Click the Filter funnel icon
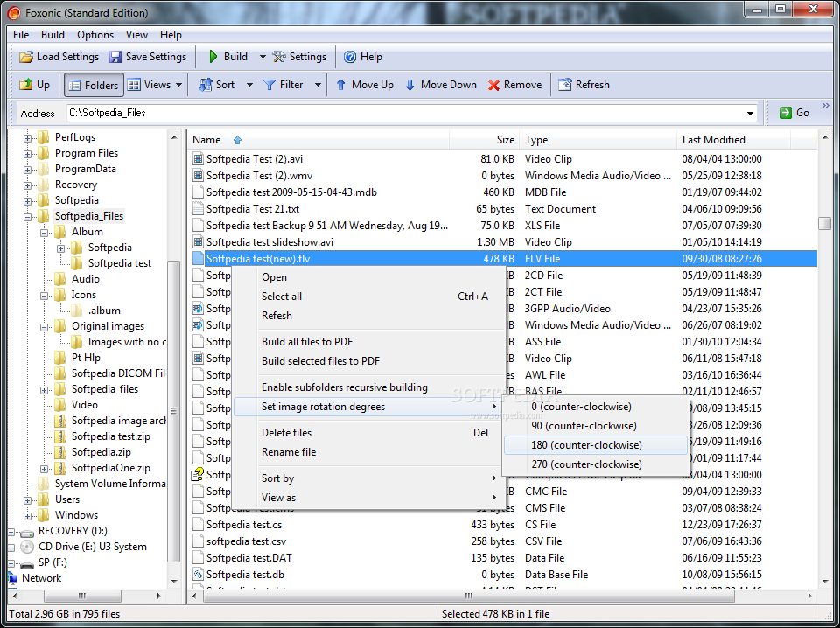This screenshot has height=628, width=840. (x=269, y=85)
